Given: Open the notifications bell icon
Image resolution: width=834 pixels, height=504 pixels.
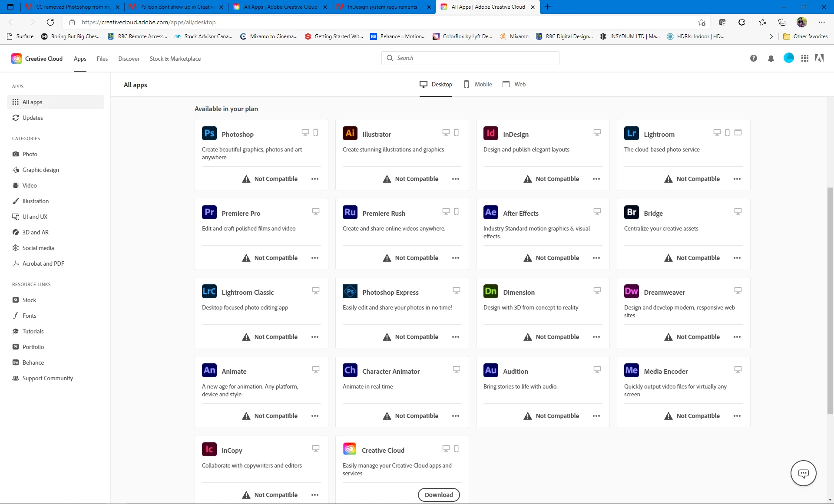Looking at the screenshot, I should tap(771, 59).
